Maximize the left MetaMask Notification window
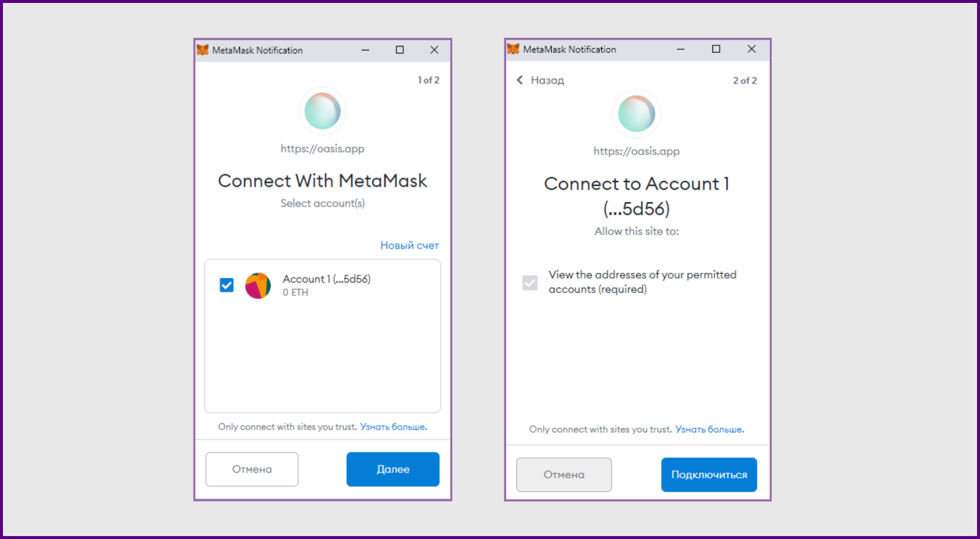The image size is (980, 539). pos(400,50)
